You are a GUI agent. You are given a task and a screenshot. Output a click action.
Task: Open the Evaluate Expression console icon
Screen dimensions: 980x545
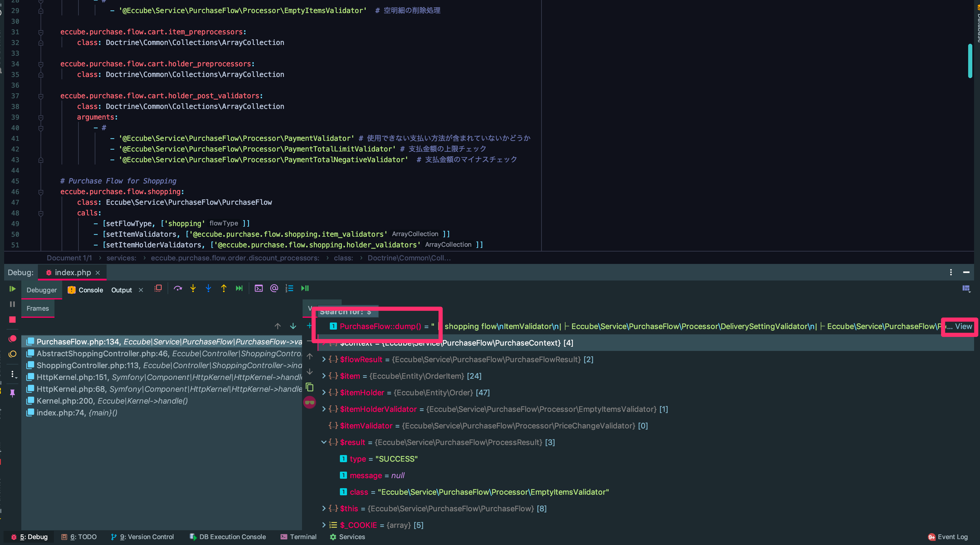[x=259, y=288]
